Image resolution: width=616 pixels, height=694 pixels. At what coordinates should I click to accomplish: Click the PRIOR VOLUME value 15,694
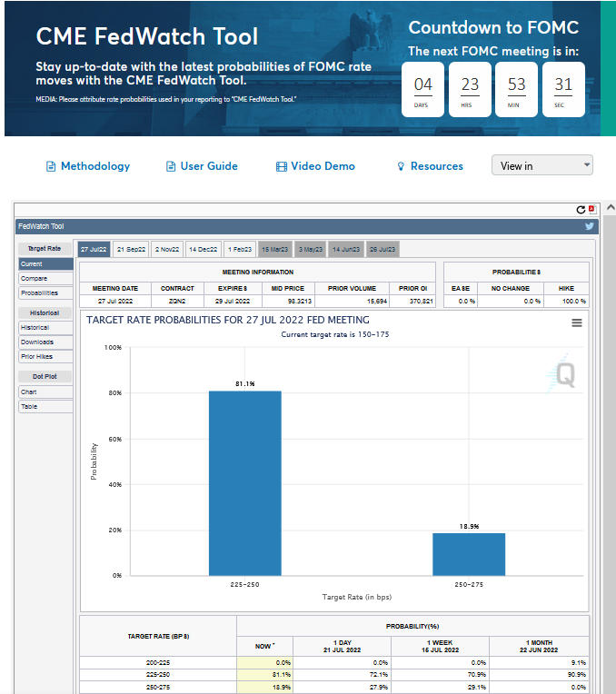point(377,301)
